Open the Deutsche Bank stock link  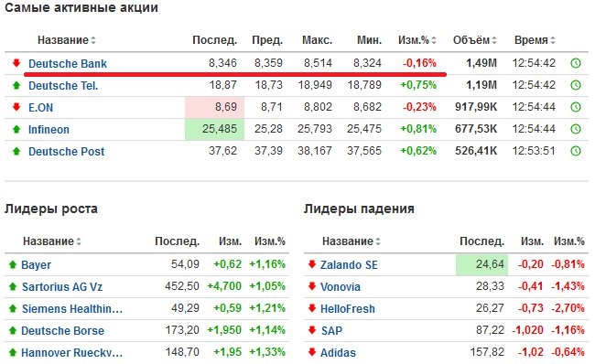pyautogui.click(x=68, y=64)
